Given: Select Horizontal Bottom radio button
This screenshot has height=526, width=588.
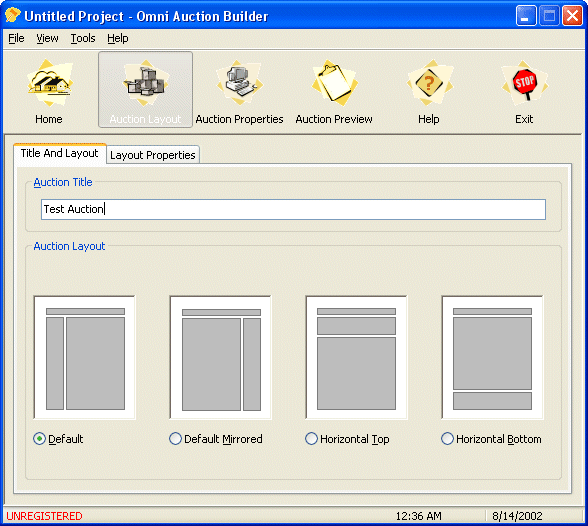Looking at the screenshot, I should pos(447,439).
